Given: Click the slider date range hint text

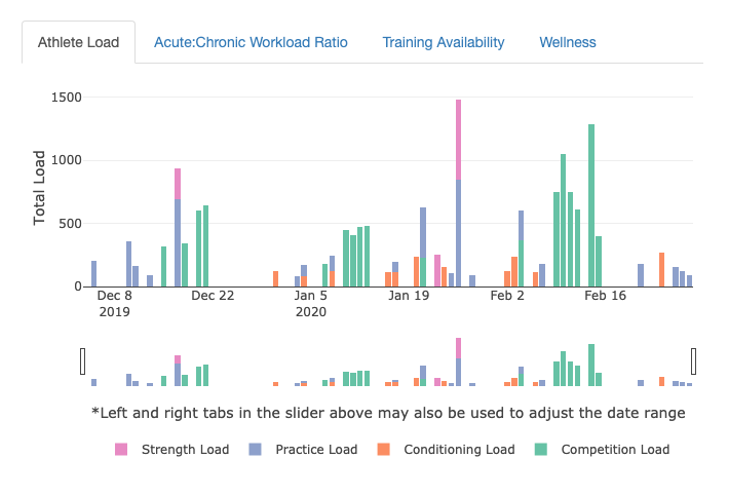Looking at the screenshot, I should click(388, 413).
